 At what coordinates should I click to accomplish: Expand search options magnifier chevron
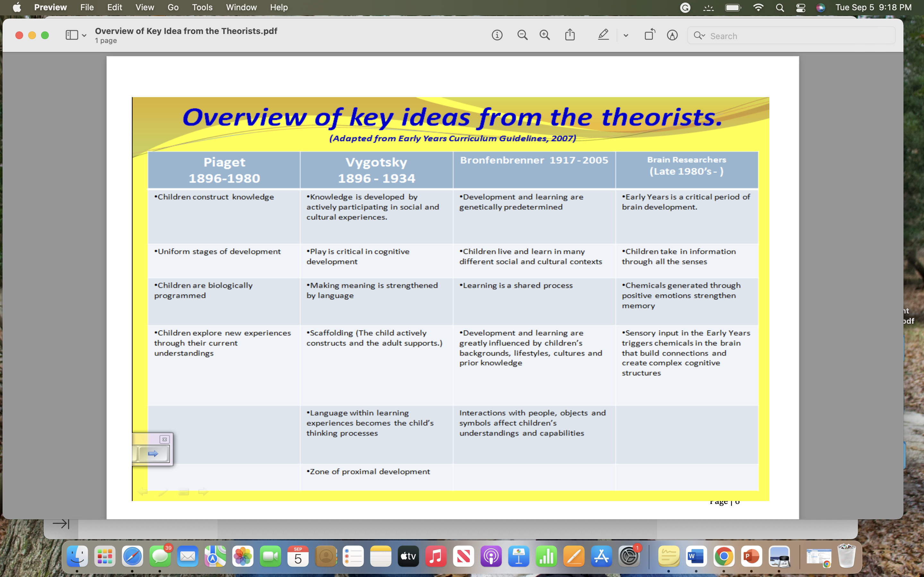pos(699,36)
